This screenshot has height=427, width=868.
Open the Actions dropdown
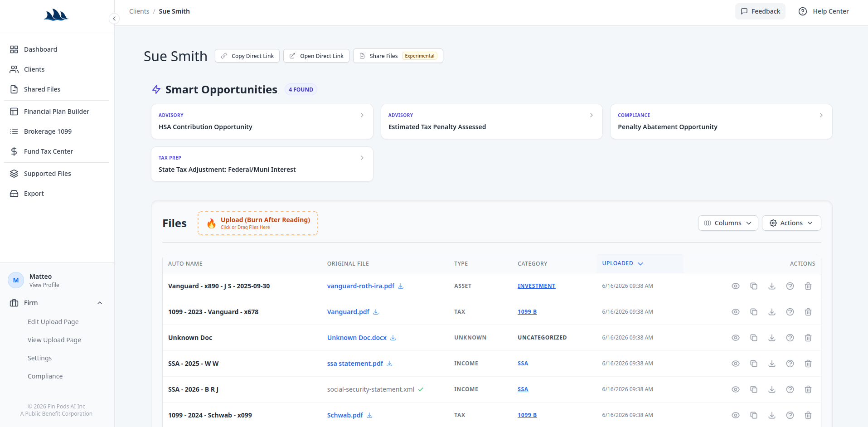pos(791,223)
